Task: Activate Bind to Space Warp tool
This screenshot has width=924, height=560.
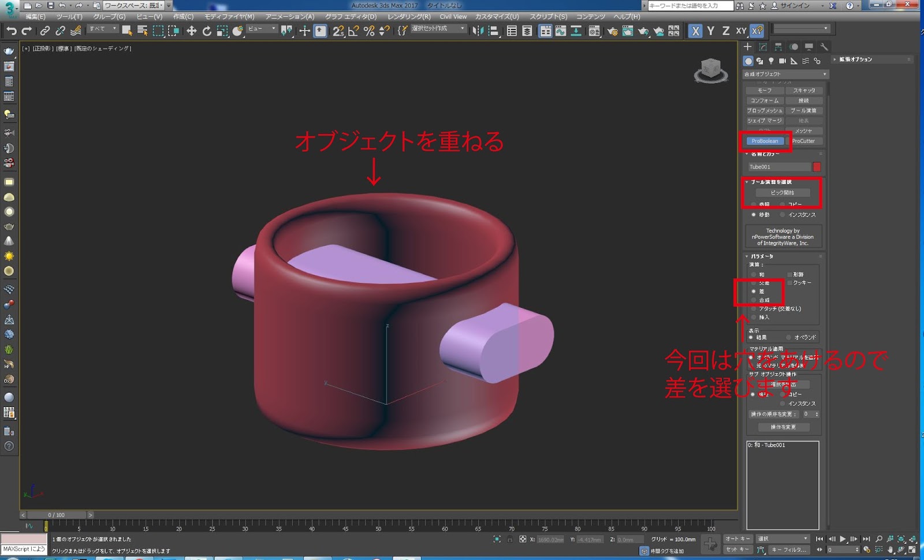Action: click(x=76, y=31)
